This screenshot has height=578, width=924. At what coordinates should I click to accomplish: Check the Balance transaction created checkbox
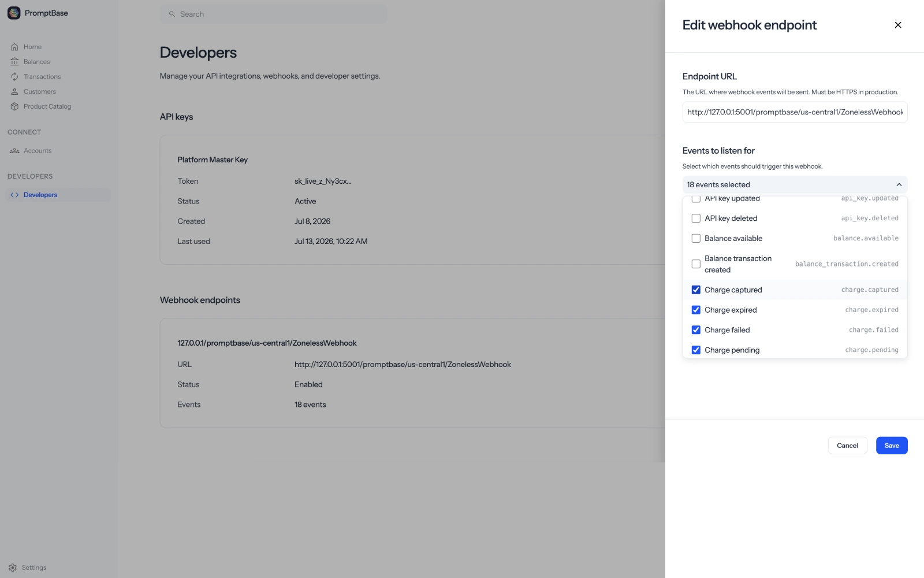[x=696, y=264]
